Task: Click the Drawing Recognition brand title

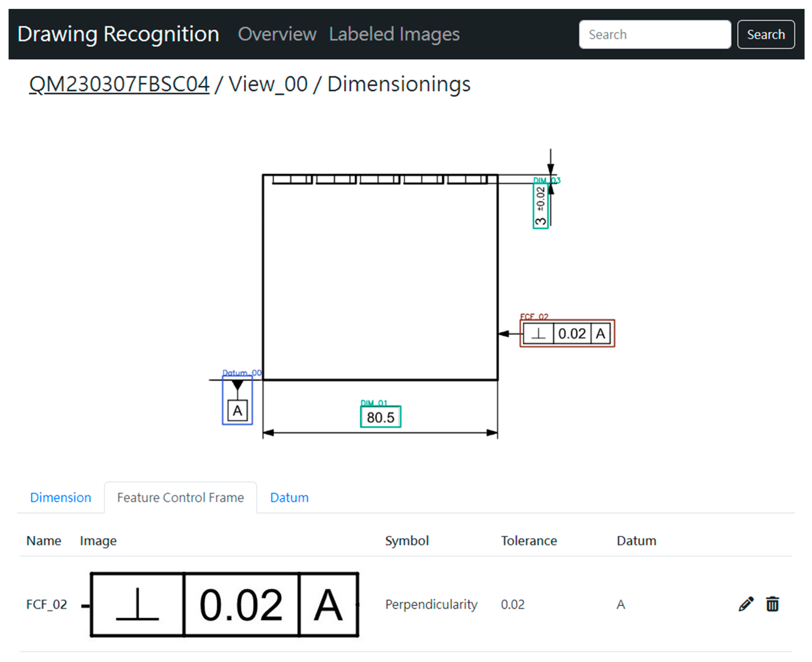Action: coord(118,34)
